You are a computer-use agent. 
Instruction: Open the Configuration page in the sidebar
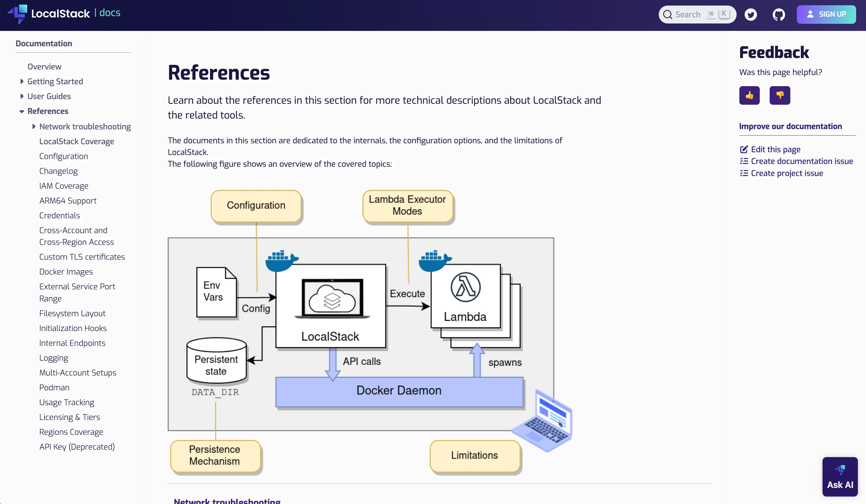pyautogui.click(x=64, y=156)
